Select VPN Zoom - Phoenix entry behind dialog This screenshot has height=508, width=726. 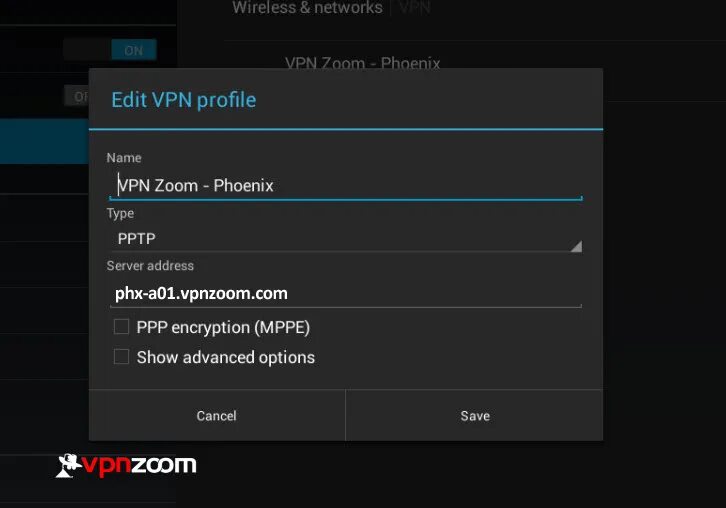[x=362, y=62]
